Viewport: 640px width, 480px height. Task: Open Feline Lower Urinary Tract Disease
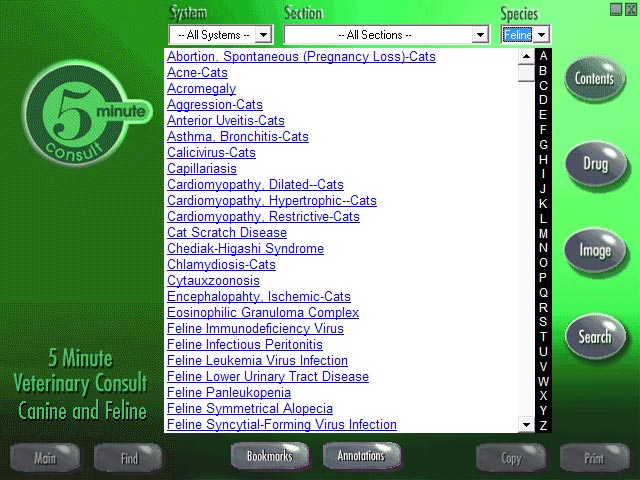click(268, 376)
